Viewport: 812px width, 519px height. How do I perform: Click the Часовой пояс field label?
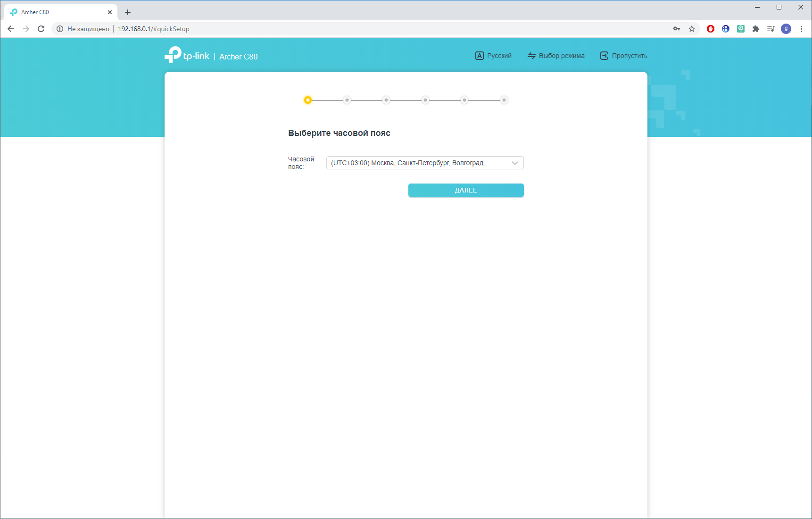pyautogui.click(x=301, y=163)
